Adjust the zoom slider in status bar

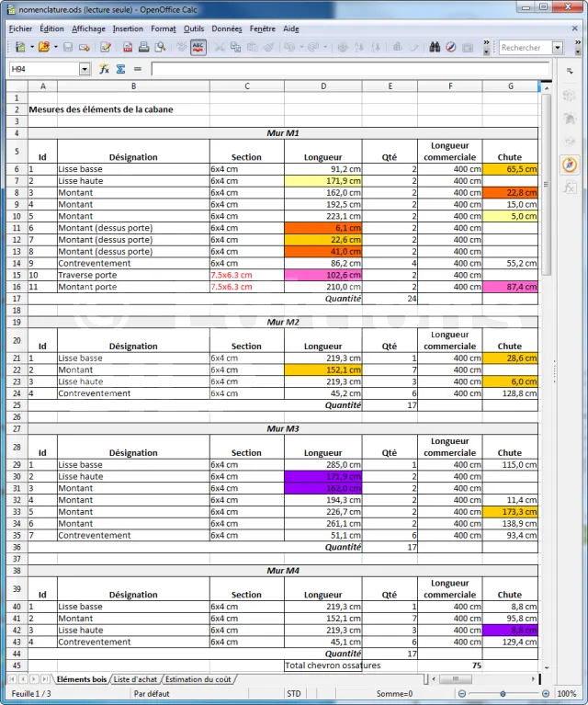(503, 694)
